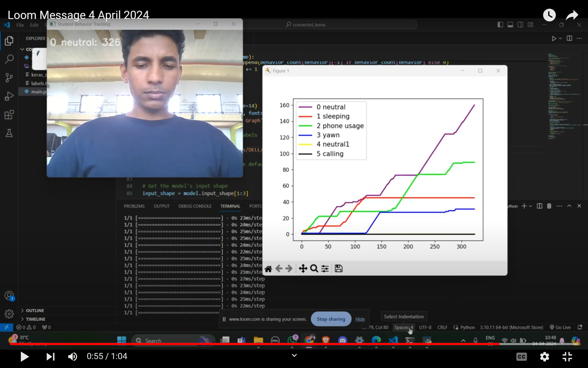Open the Edit menu in VS Code
This screenshot has height=368, width=588.
click(34, 25)
